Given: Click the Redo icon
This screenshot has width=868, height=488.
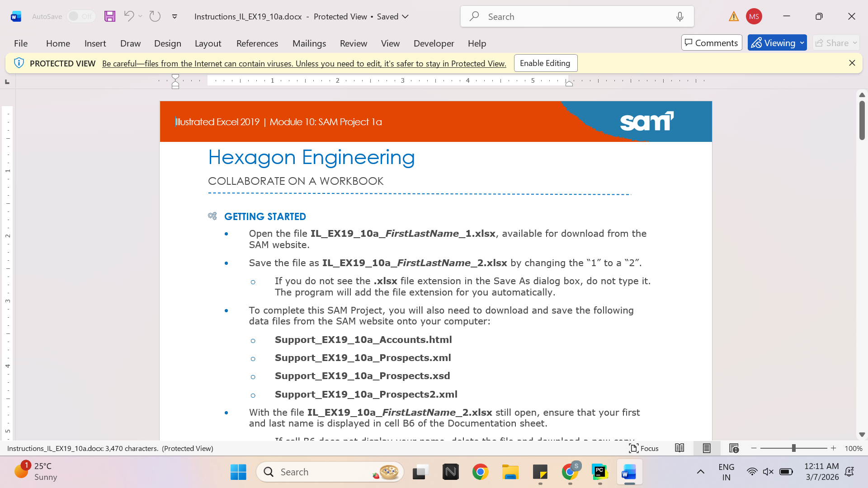Looking at the screenshot, I should point(155,16).
